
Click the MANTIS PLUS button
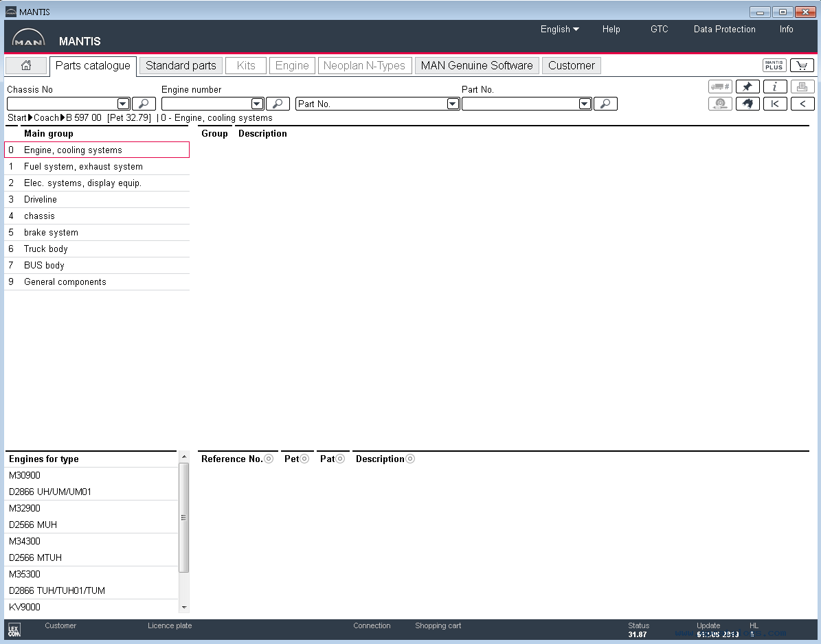[x=774, y=65]
